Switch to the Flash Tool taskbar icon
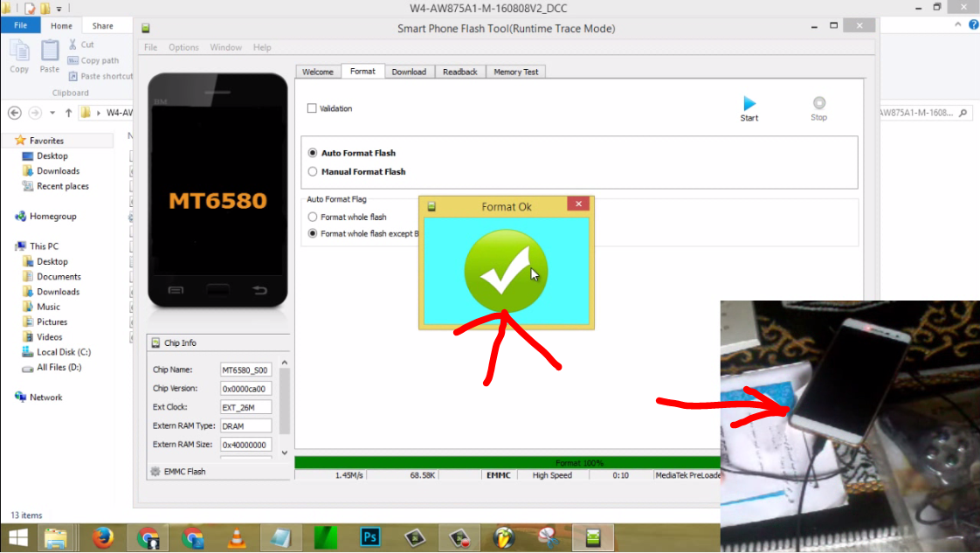980x553 pixels. click(x=592, y=538)
